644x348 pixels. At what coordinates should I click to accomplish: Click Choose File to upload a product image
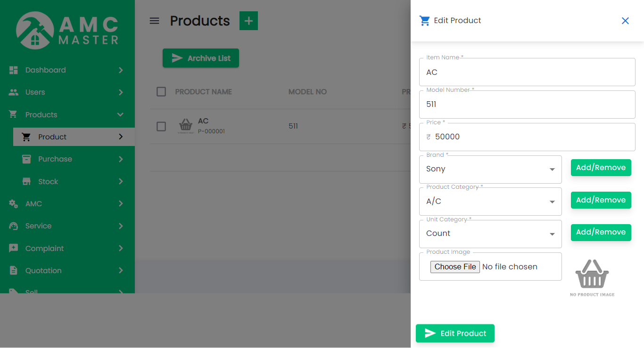point(454,267)
